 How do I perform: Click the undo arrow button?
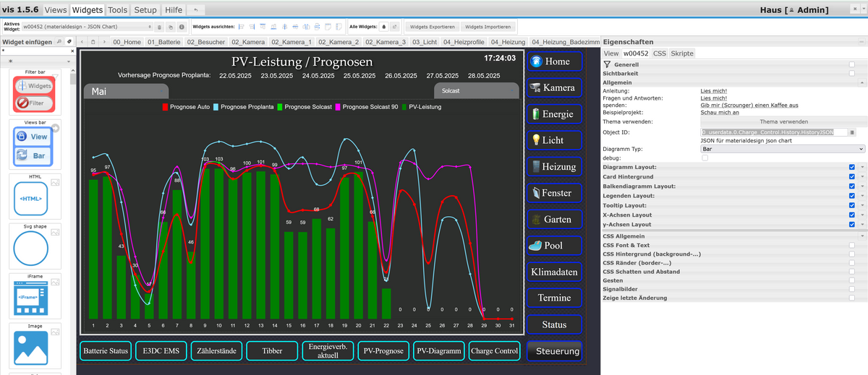coord(197,10)
